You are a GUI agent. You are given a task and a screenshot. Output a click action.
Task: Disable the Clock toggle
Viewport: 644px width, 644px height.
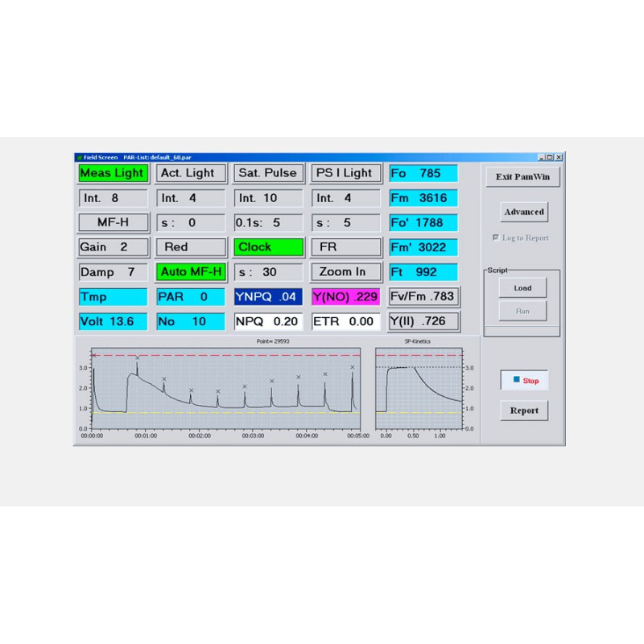(268, 247)
